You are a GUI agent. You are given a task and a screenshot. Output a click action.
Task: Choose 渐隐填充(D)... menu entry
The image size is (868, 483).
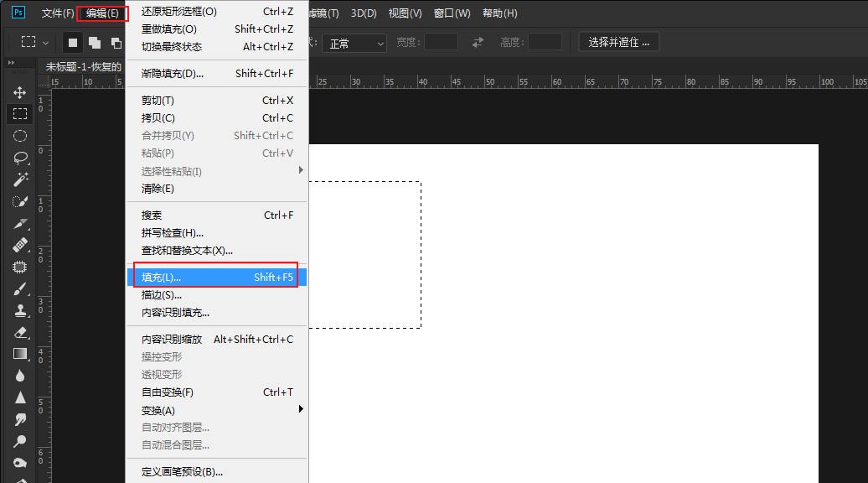[x=217, y=73]
